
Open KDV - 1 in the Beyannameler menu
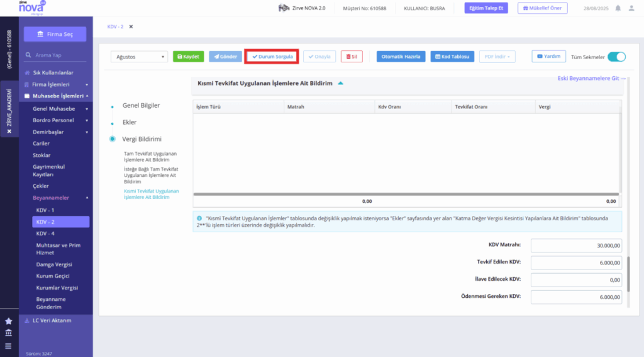(x=45, y=210)
